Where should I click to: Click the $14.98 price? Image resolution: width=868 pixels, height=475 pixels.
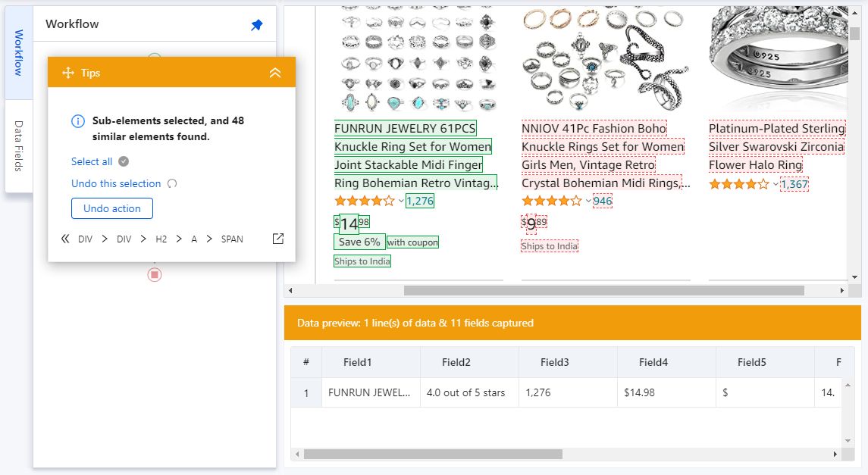352,223
